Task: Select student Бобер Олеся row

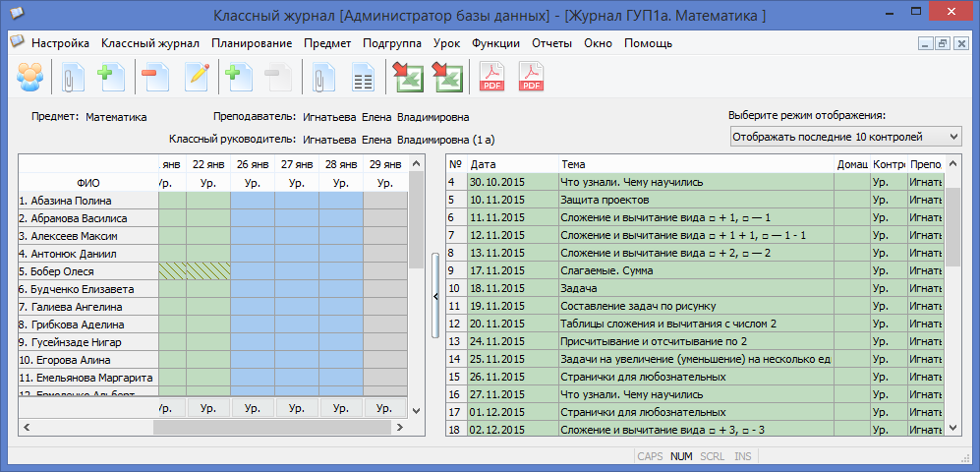Action: click(86, 270)
